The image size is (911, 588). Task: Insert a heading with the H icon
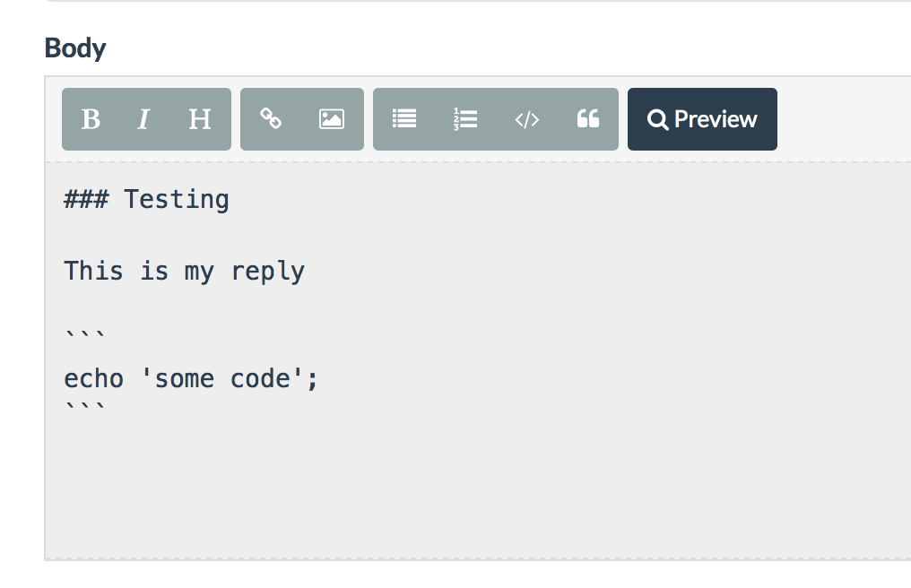coord(199,119)
